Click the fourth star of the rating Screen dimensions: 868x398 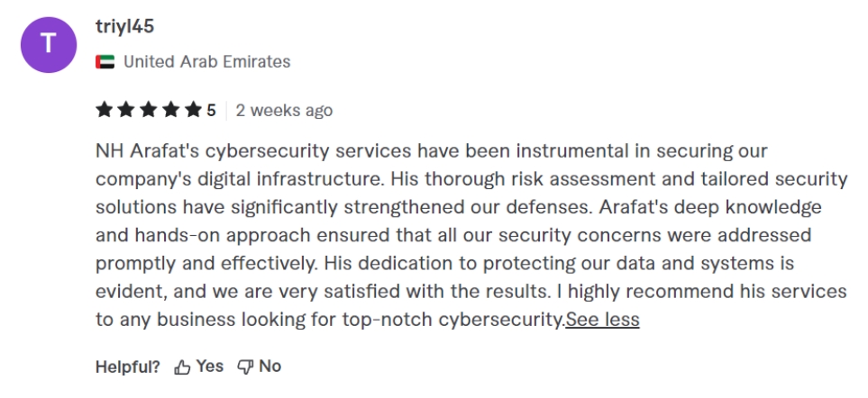coord(168,111)
